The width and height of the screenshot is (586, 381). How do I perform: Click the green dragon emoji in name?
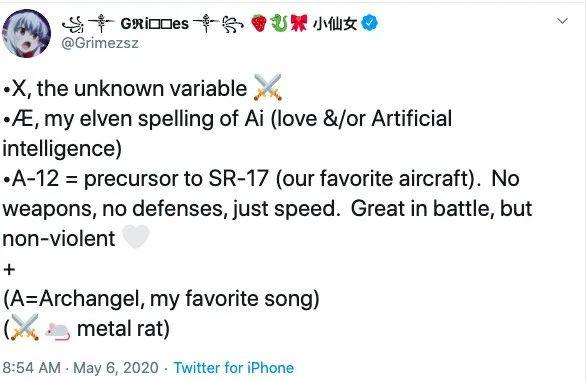(278, 23)
